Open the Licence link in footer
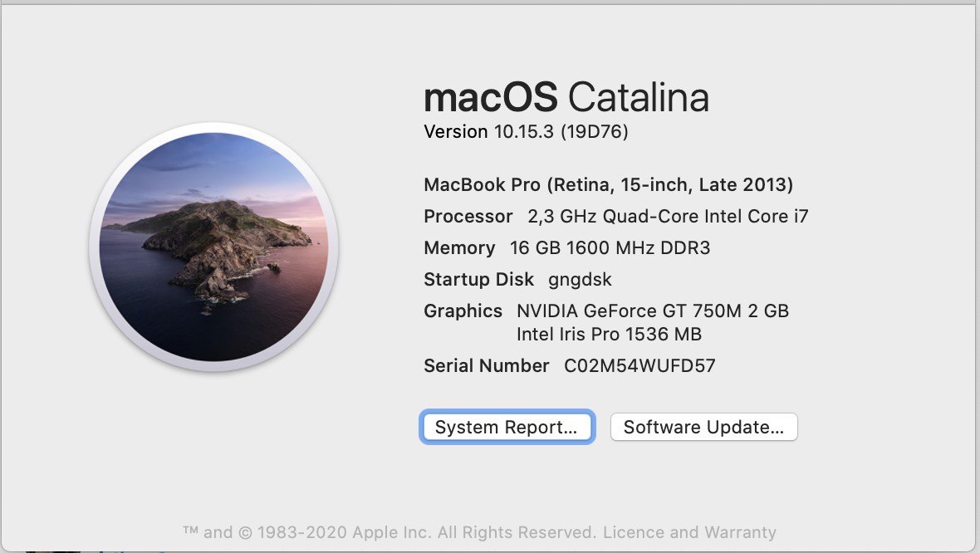The height and width of the screenshot is (553, 980). pyautogui.click(x=633, y=532)
